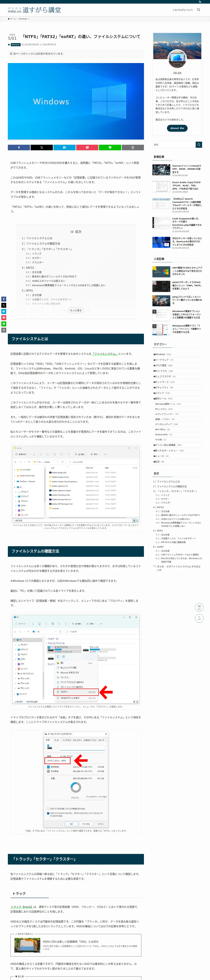Open SELEN profile avatar image
The width and height of the screenshot is (210, 980).
(x=177, y=59)
